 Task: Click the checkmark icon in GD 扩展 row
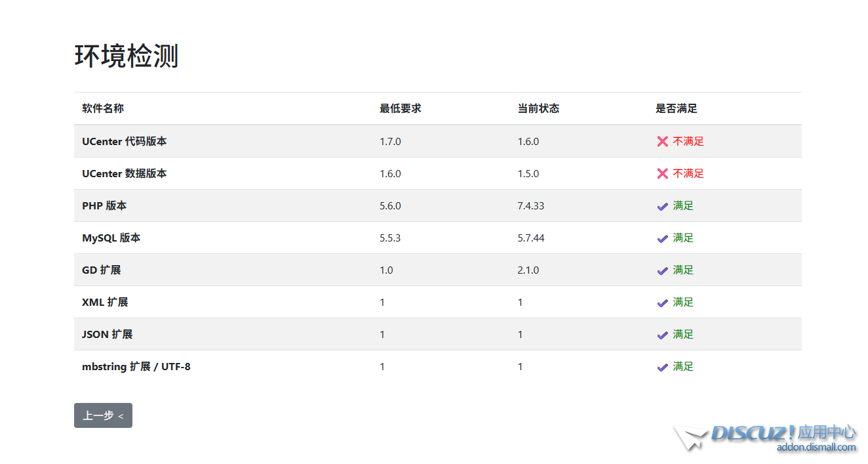[x=662, y=270]
